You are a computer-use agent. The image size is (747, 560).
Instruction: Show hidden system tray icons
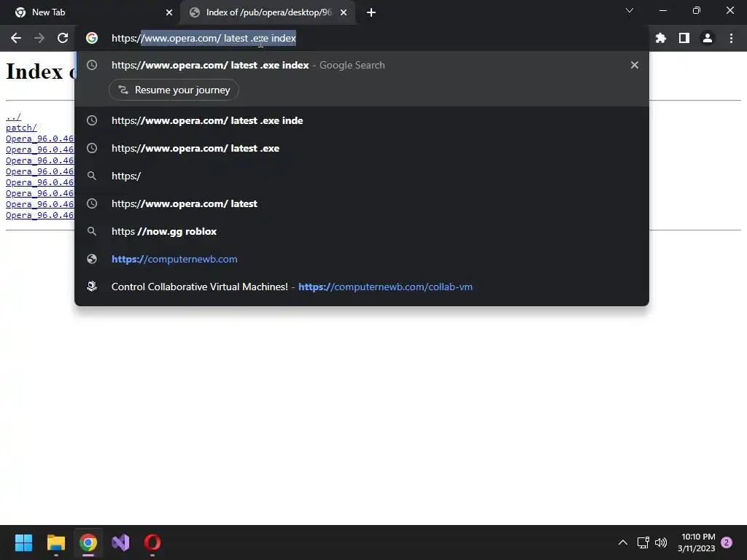tap(623, 542)
